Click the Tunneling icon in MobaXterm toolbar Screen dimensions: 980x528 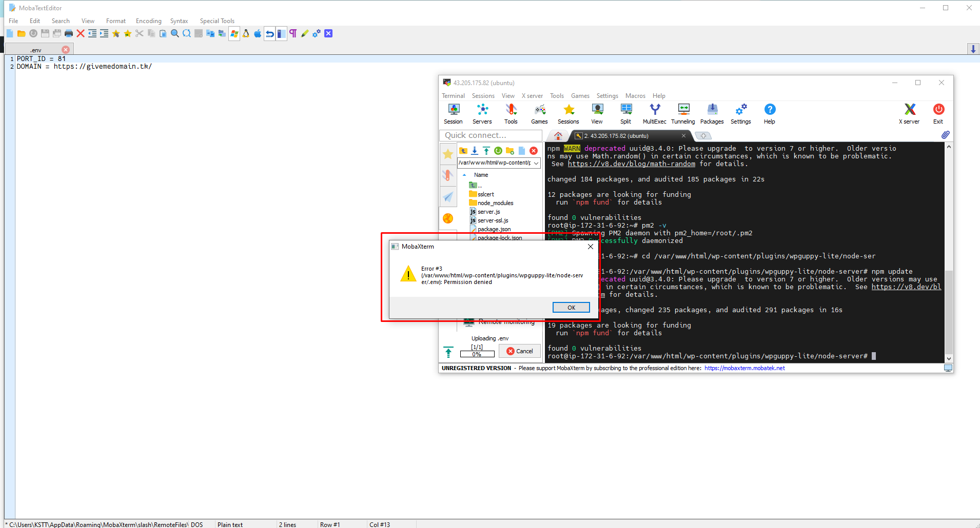coord(683,114)
